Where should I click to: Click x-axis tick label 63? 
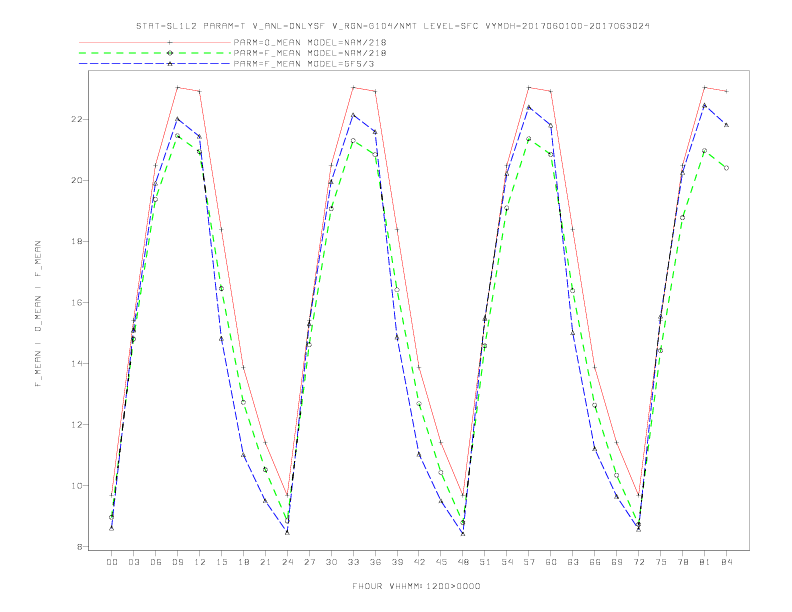click(573, 562)
